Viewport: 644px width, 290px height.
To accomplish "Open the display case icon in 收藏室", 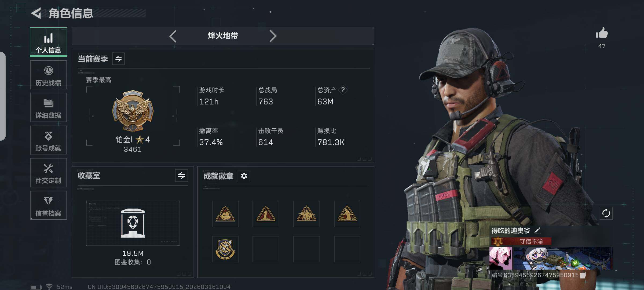I will (133, 223).
